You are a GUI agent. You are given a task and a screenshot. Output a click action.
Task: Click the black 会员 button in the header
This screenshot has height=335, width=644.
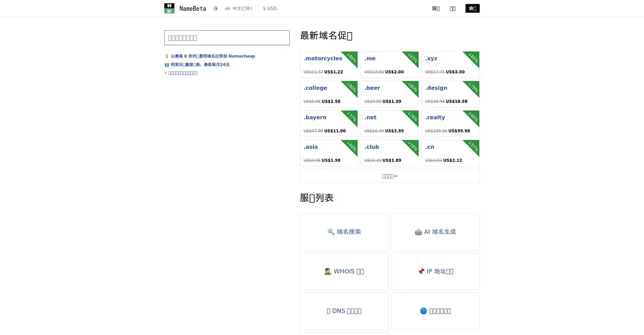(x=472, y=8)
